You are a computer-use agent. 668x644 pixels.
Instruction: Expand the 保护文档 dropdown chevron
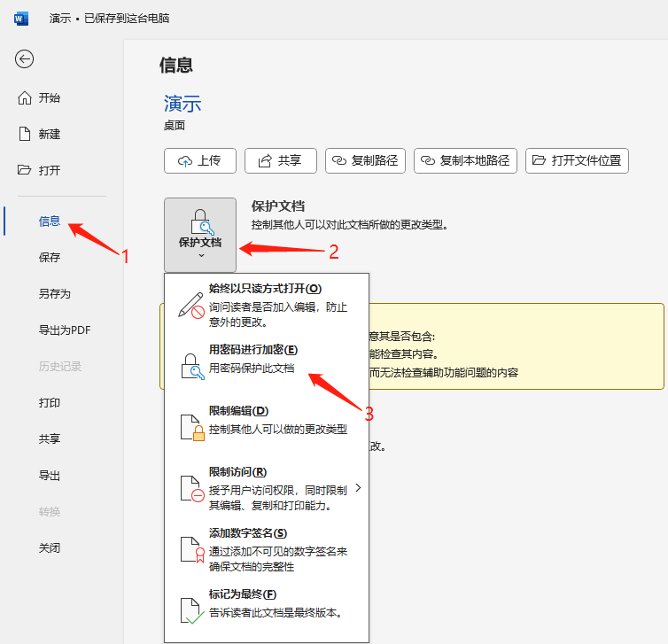201,255
